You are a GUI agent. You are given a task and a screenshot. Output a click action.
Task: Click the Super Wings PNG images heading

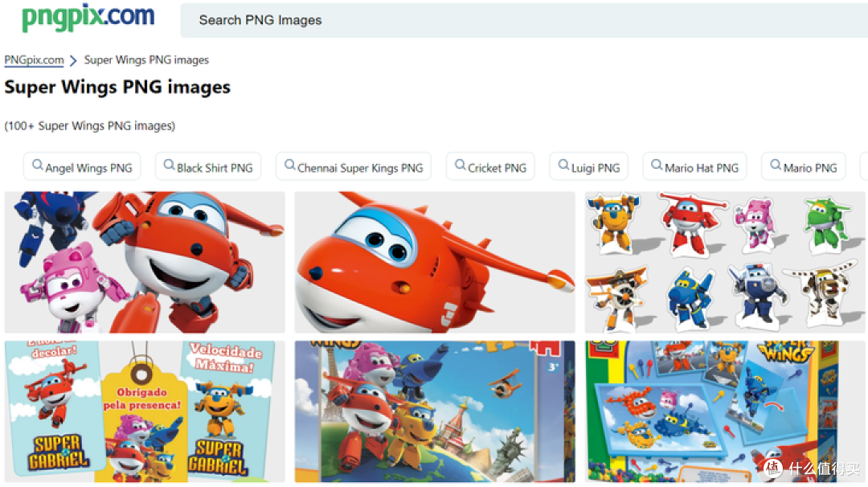tap(117, 88)
